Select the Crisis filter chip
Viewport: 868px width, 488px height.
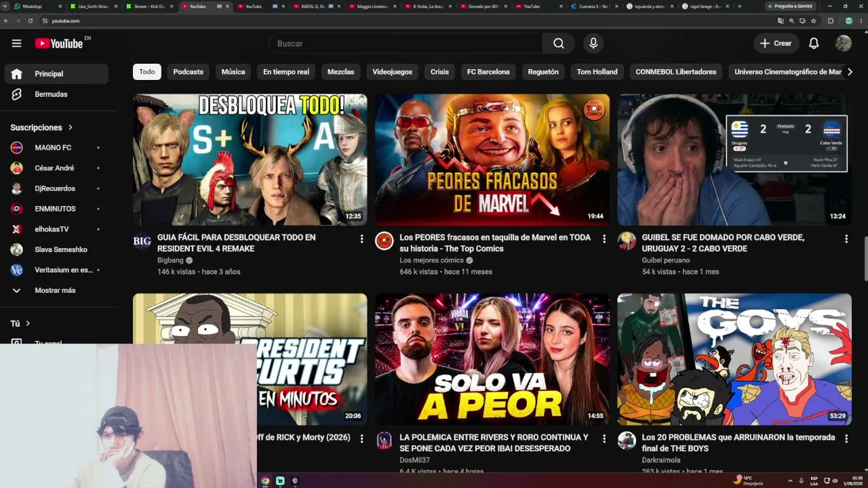[x=439, y=72]
